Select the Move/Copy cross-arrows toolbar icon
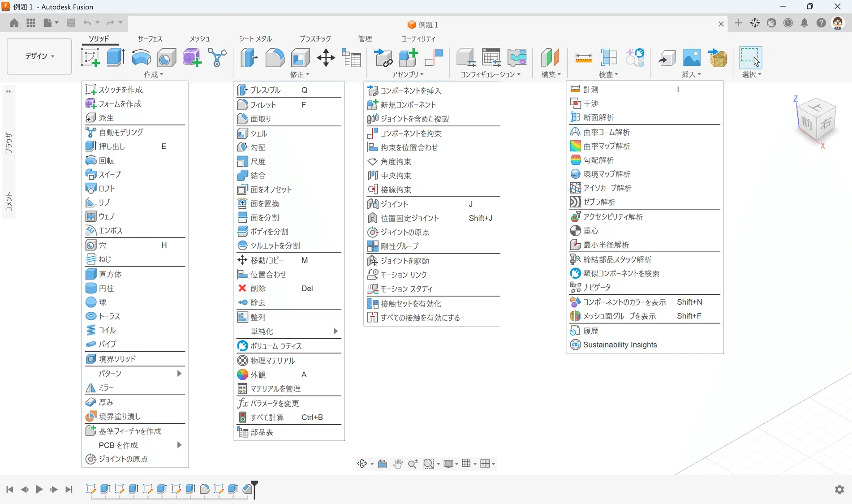 tap(326, 58)
